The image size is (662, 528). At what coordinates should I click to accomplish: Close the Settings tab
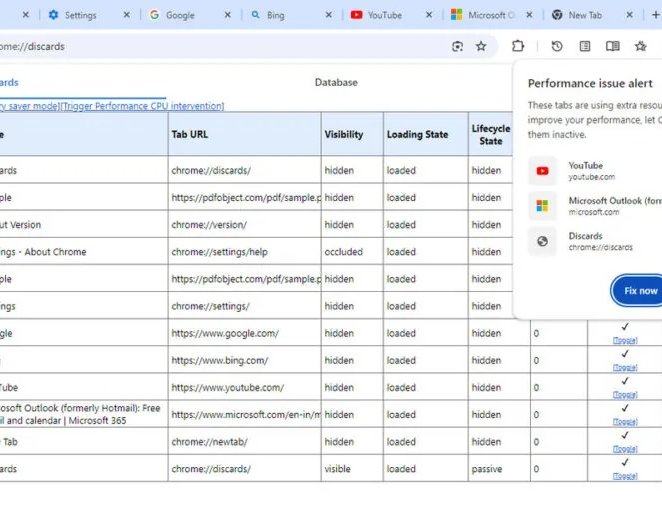pos(126,15)
